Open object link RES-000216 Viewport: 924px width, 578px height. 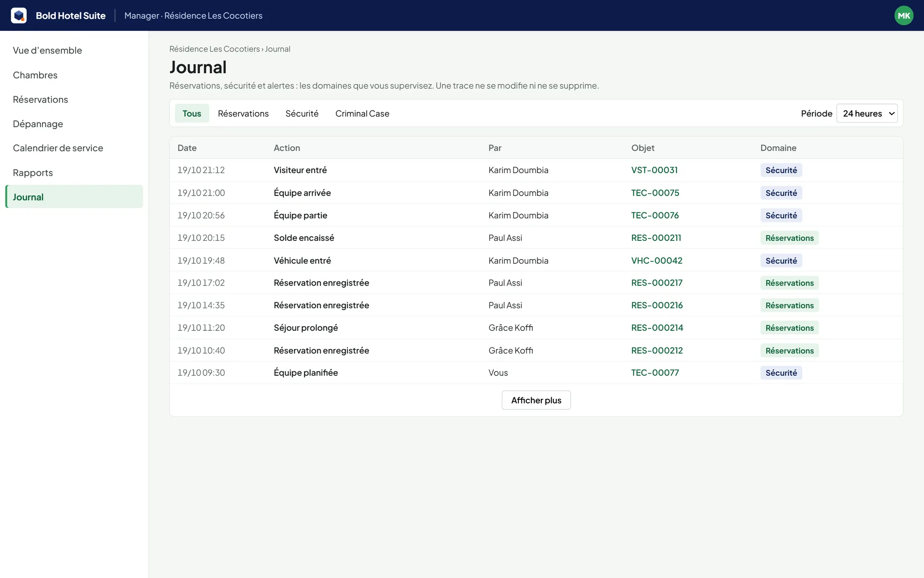point(657,305)
